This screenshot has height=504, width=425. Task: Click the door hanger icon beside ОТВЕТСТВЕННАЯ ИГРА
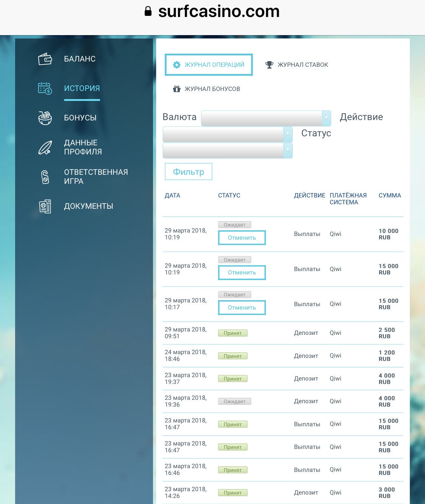pyautogui.click(x=45, y=177)
